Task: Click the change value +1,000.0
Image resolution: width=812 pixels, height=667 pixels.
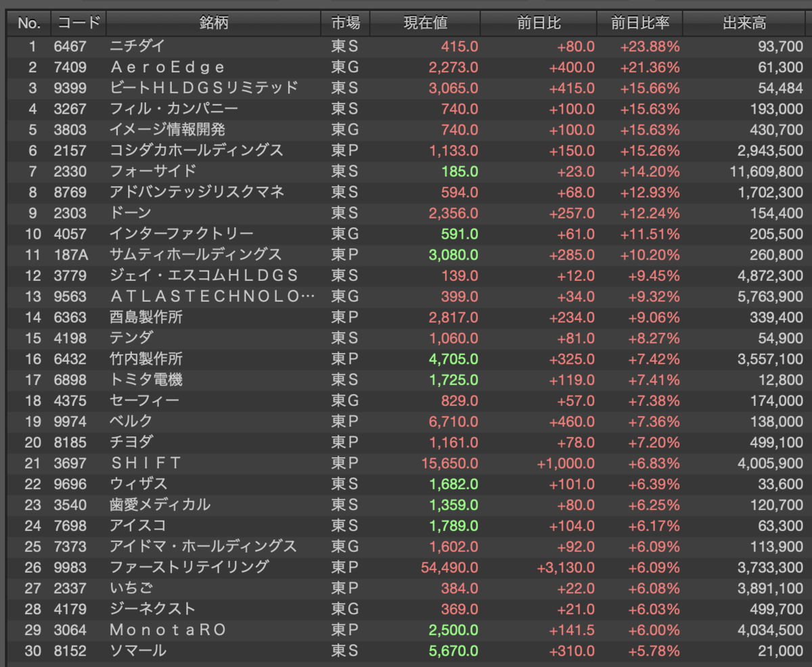Action: [566, 463]
